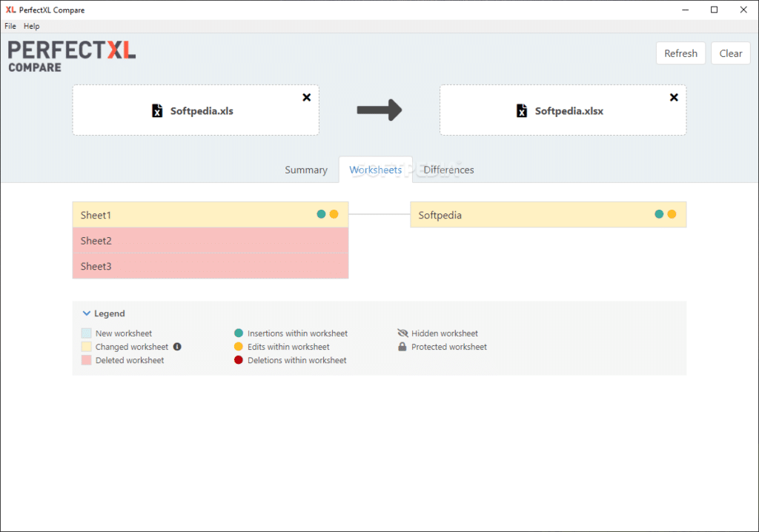The width and height of the screenshot is (759, 532).
Task: Maximize the PerfectXL Compare window
Action: (x=714, y=10)
